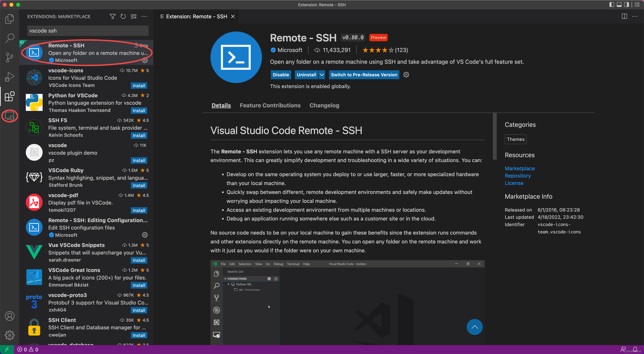The image size is (644, 354).
Task: Open the Search view icon
Action: 10,38
